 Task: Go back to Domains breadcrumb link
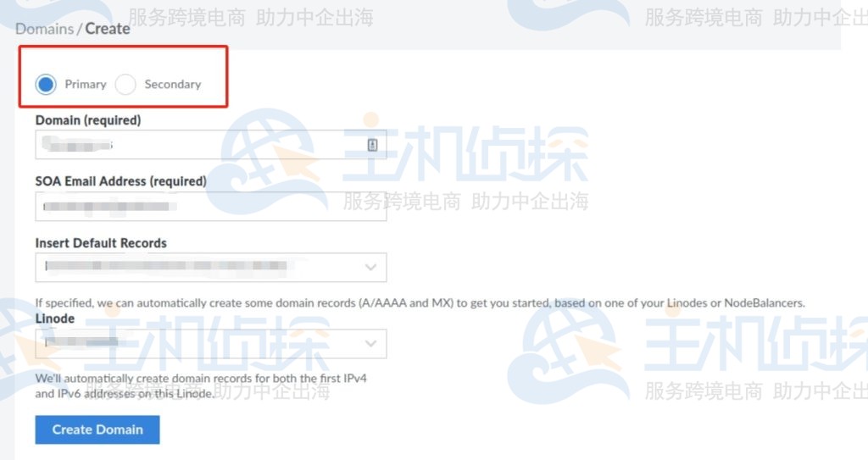(x=44, y=29)
